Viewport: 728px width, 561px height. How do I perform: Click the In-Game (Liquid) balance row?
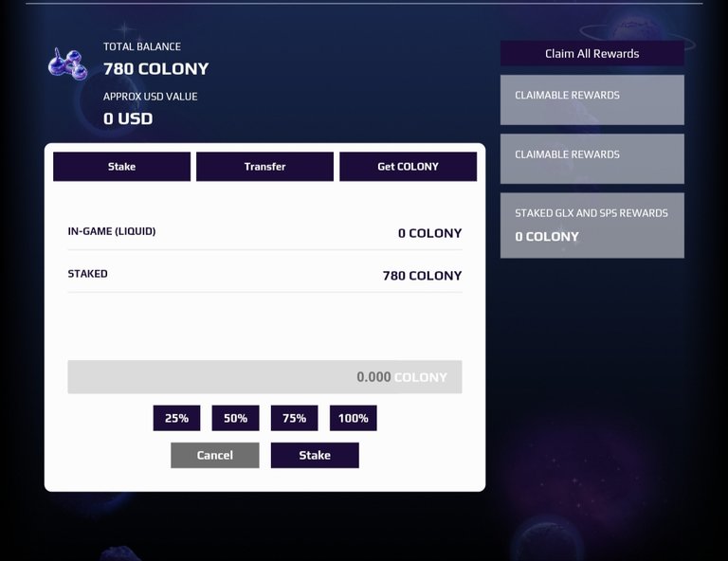point(264,232)
